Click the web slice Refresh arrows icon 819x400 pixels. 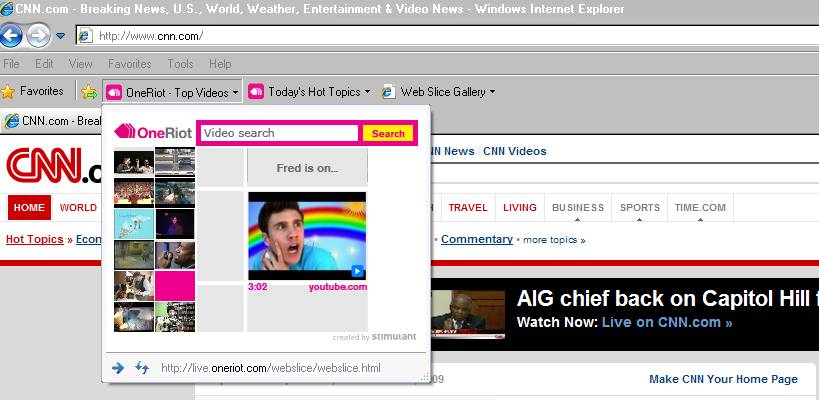point(142,368)
